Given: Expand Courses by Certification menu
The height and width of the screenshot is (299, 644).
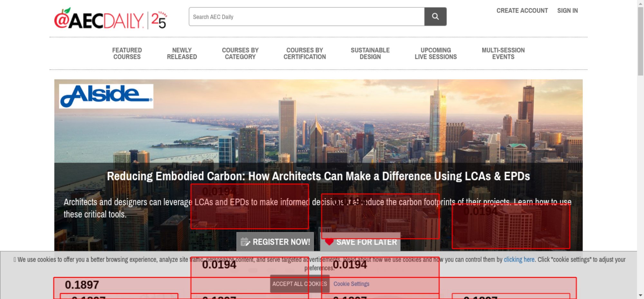Looking at the screenshot, I should click(x=304, y=53).
